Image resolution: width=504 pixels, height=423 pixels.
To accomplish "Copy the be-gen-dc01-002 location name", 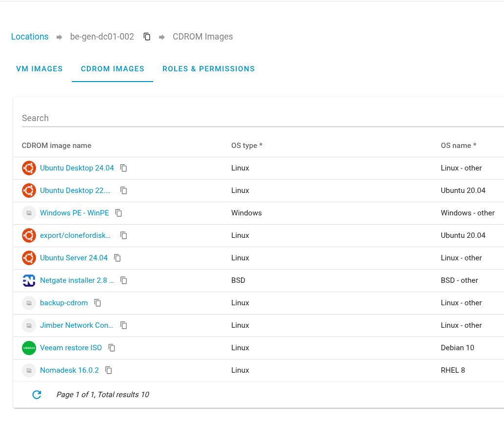I will [147, 37].
